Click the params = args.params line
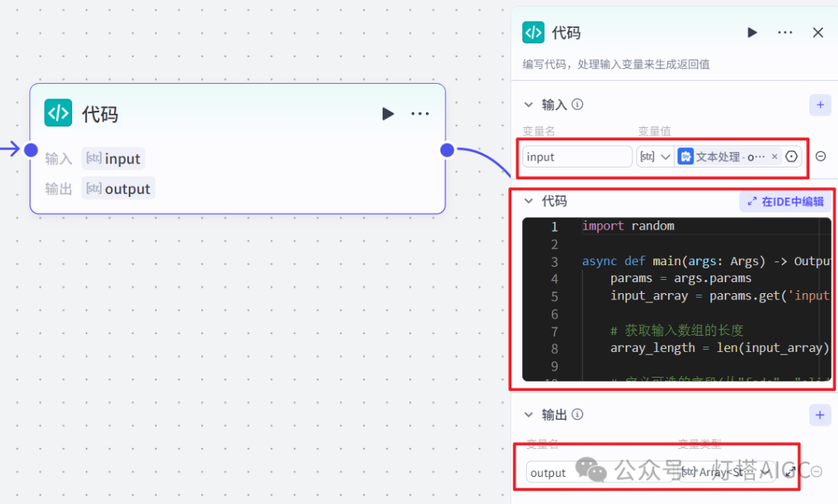This screenshot has width=838, height=504. pyautogui.click(x=680, y=278)
